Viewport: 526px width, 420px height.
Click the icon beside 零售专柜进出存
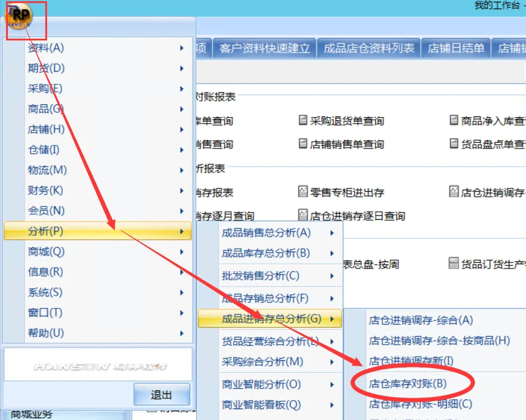point(303,192)
